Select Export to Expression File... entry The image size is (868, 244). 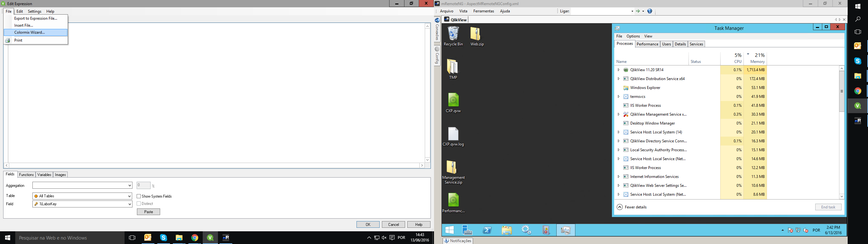point(36,18)
